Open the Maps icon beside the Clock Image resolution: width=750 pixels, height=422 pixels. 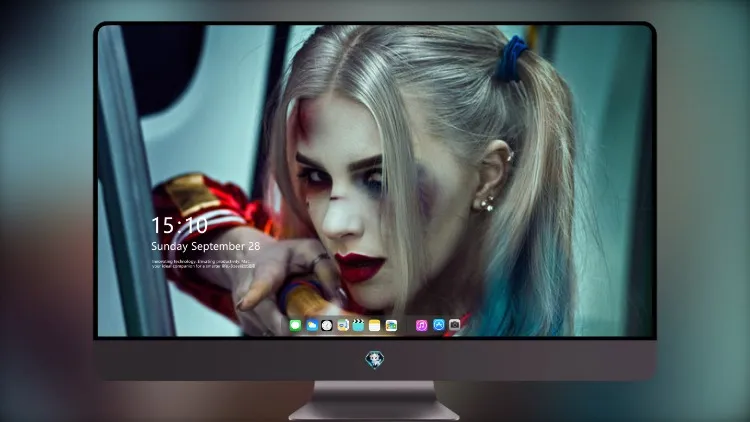coord(342,325)
